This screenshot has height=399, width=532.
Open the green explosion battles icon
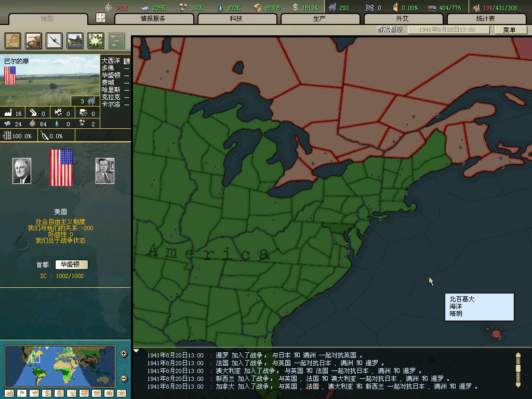click(96, 41)
